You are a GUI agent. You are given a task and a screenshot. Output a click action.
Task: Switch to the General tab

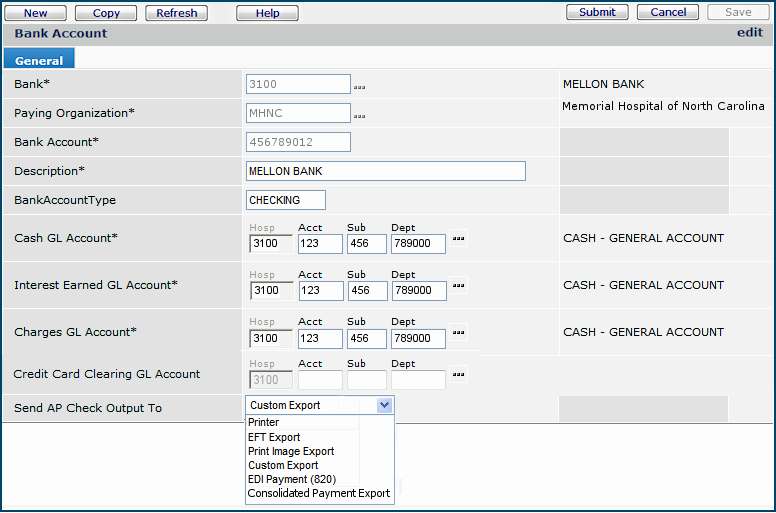coord(39,60)
